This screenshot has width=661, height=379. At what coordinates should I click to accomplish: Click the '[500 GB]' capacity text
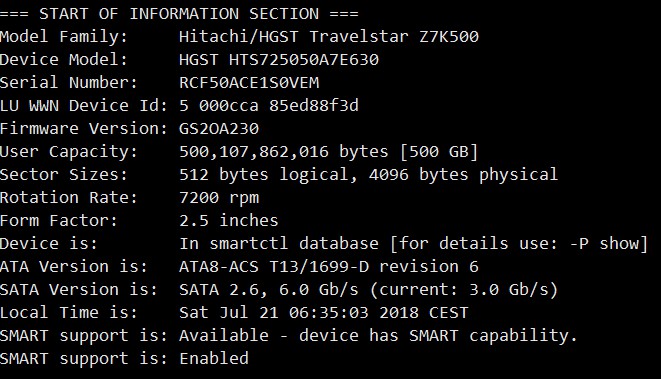(x=439, y=152)
